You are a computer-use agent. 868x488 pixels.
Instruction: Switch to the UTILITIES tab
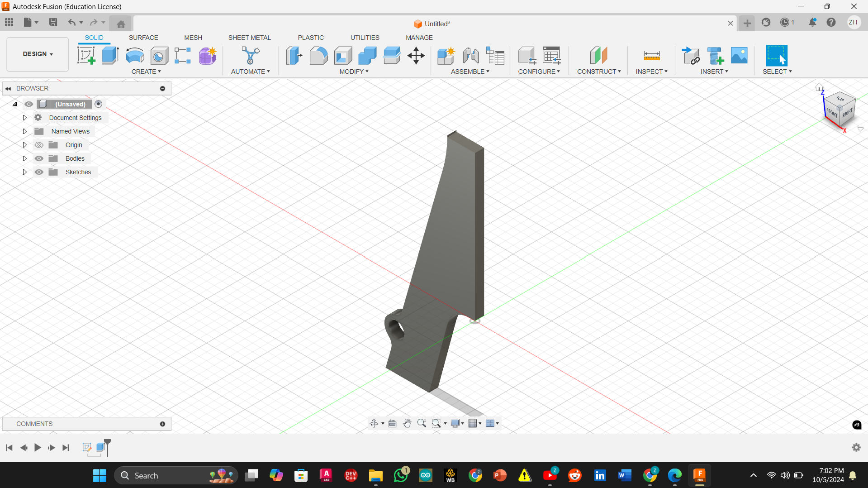coord(365,38)
